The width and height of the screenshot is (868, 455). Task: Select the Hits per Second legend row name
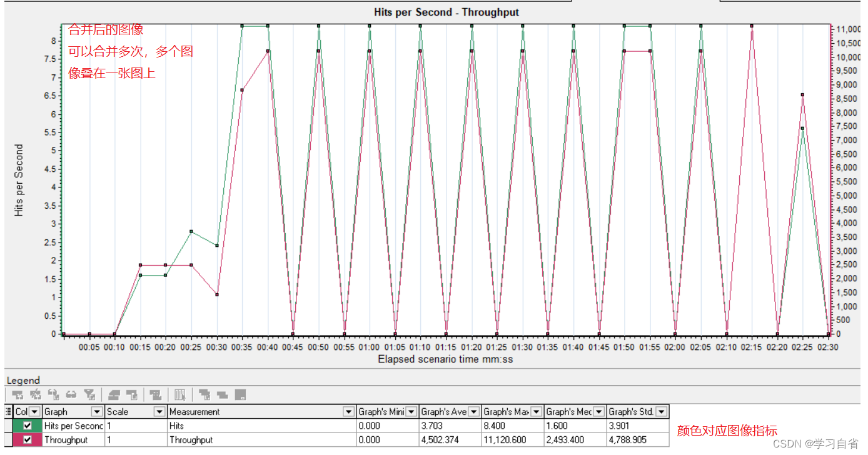[73, 426]
